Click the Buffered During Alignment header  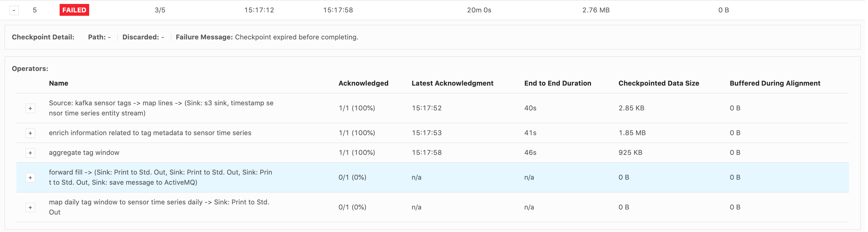(x=775, y=83)
